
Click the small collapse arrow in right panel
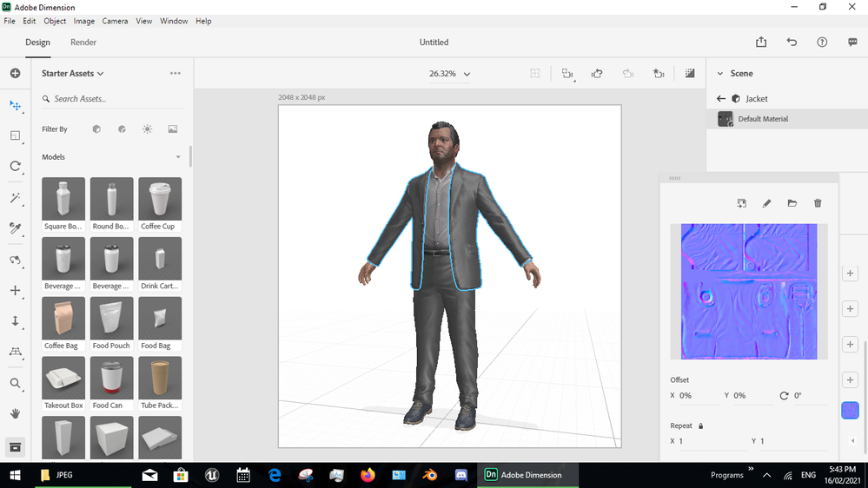click(x=852, y=441)
